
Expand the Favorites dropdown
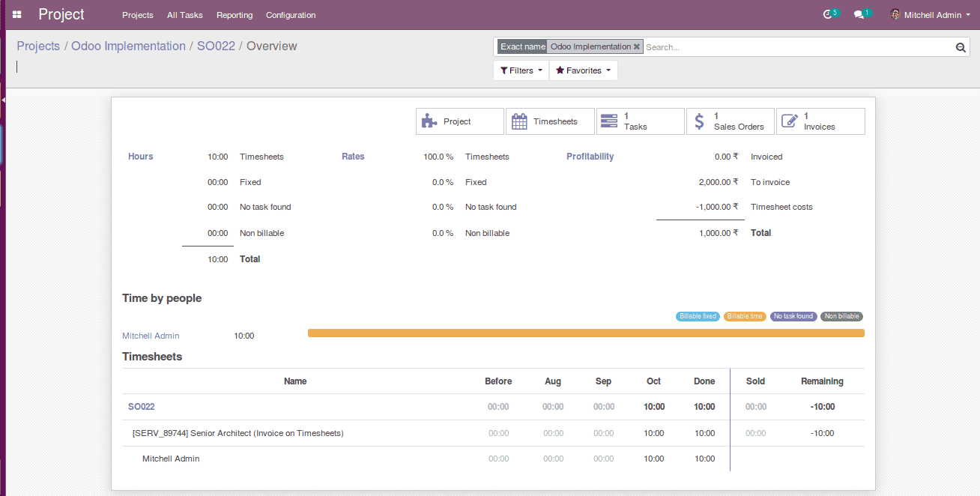coord(584,70)
